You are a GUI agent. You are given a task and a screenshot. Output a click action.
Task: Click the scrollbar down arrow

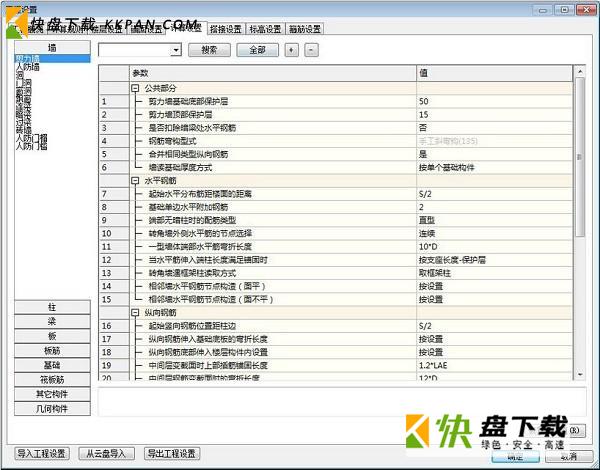pyautogui.click(x=580, y=374)
